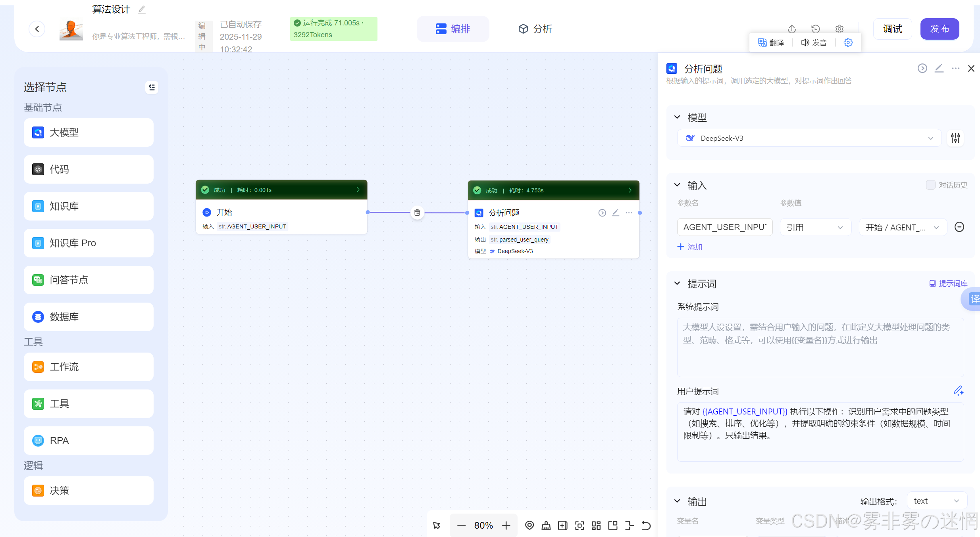Viewport: 980px width, 537px height.
Task: Remove the AGENT_USER_INPUT parameter row
Action: (x=959, y=227)
